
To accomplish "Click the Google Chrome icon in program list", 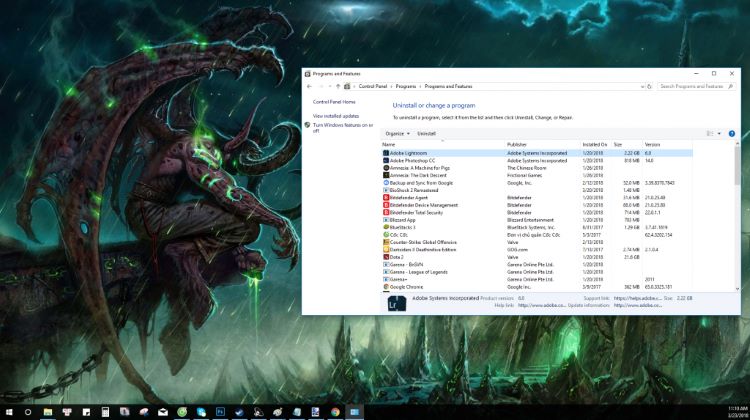I will pyautogui.click(x=386, y=287).
